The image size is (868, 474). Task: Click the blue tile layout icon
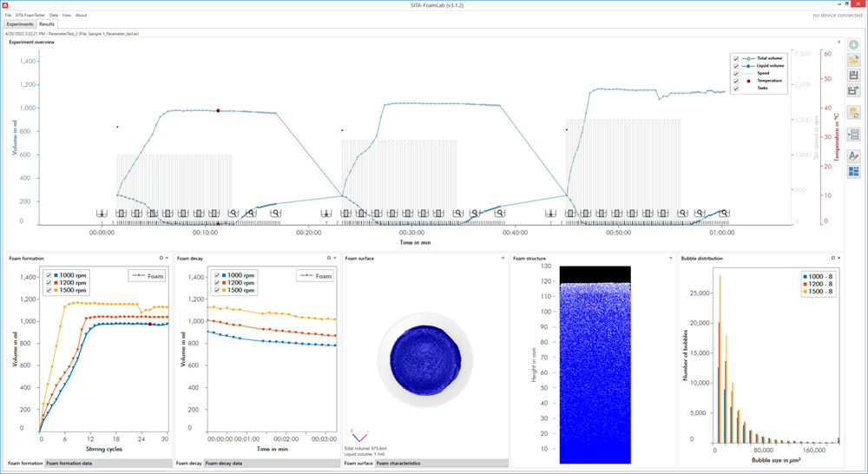pos(854,172)
